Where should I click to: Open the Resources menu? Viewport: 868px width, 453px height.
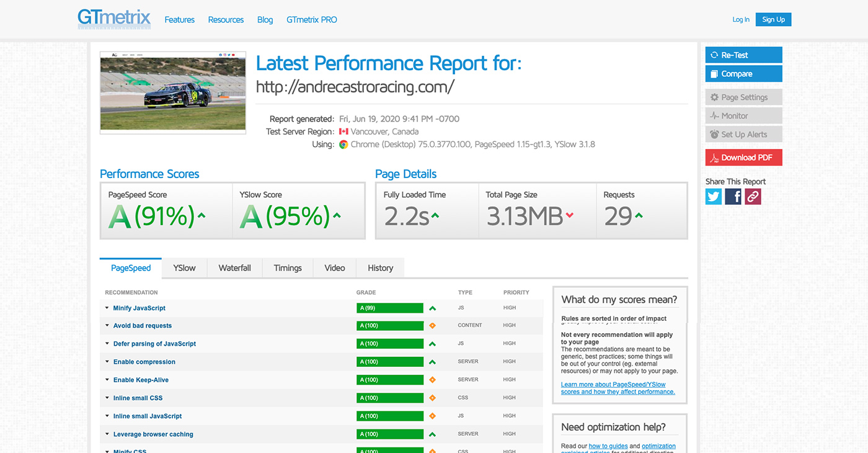coord(226,20)
